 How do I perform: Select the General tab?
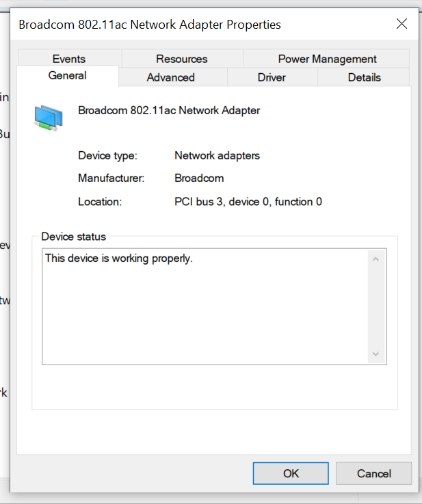pos(68,76)
